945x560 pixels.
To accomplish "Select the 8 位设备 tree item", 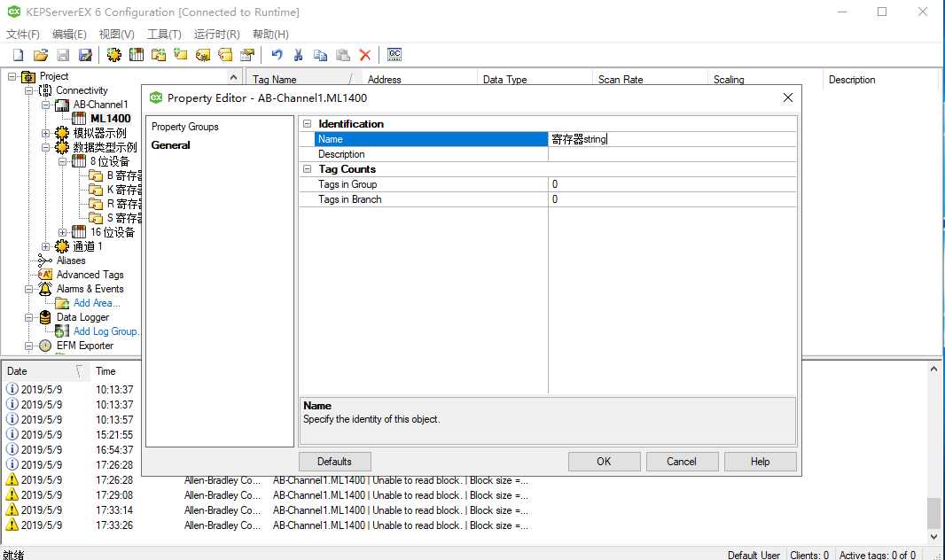I will (110, 161).
